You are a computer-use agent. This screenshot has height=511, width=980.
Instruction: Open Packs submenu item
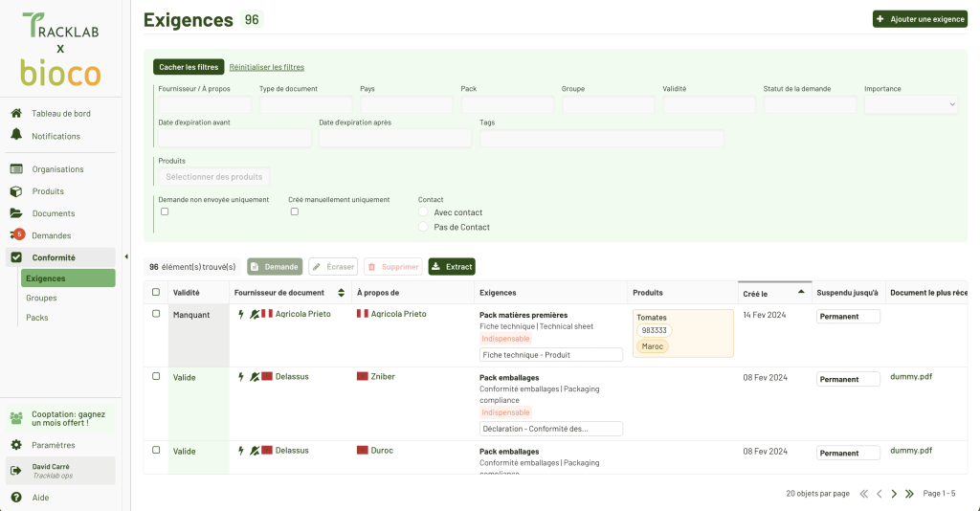tap(37, 318)
